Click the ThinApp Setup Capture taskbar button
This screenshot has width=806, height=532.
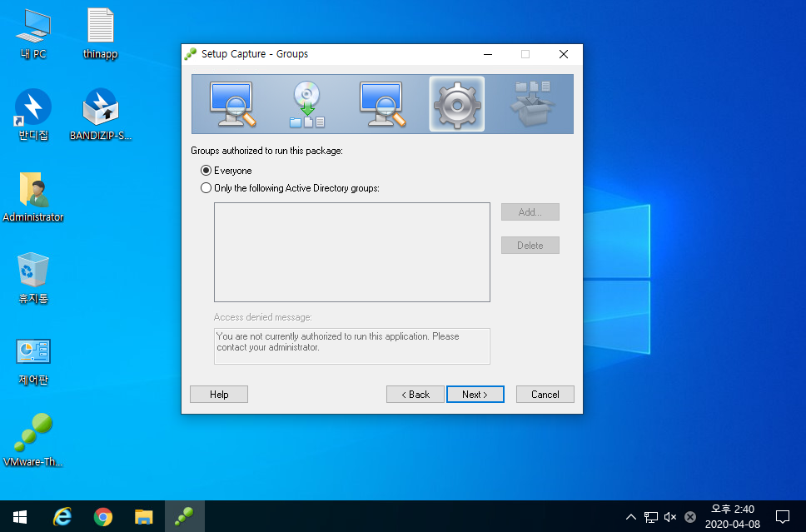[185, 516]
